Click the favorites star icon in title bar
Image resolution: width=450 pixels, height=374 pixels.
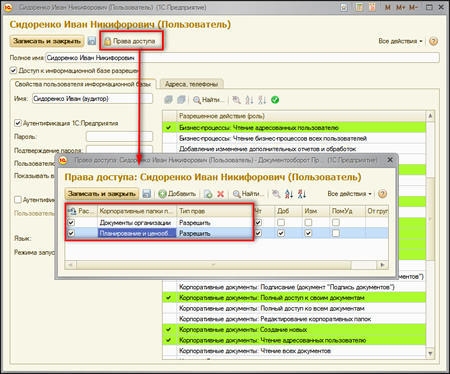344,7
